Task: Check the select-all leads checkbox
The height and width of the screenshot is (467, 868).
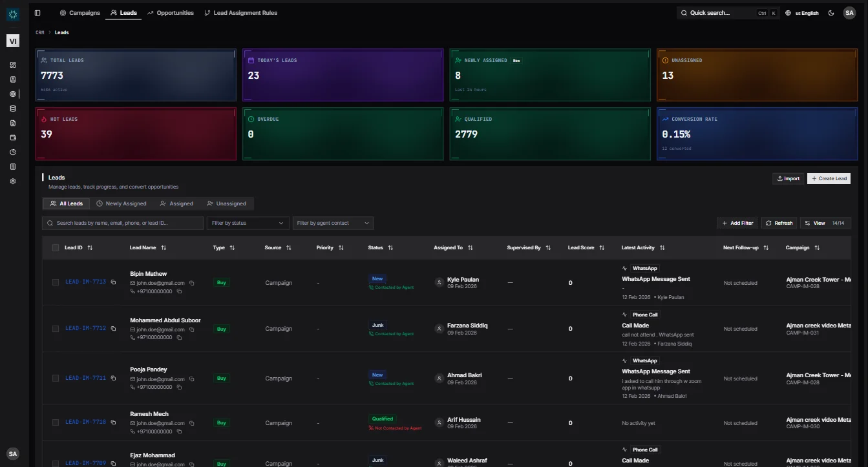Action: pyautogui.click(x=56, y=248)
